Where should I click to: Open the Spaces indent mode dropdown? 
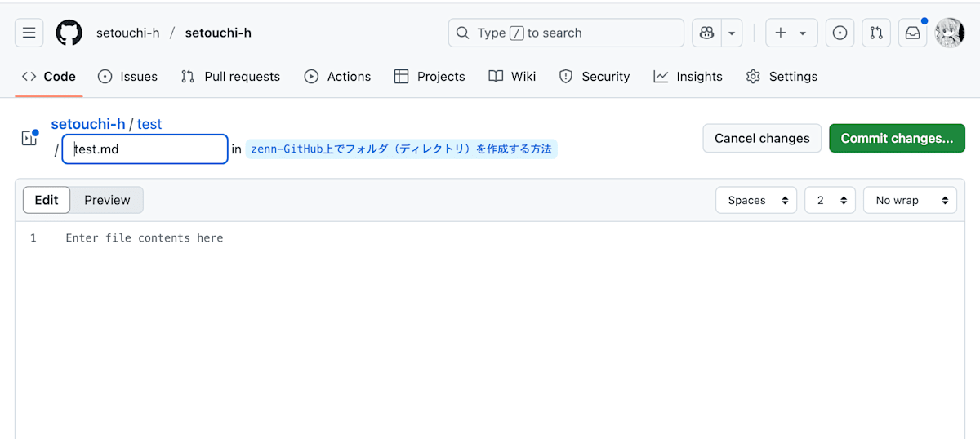tap(756, 200)
